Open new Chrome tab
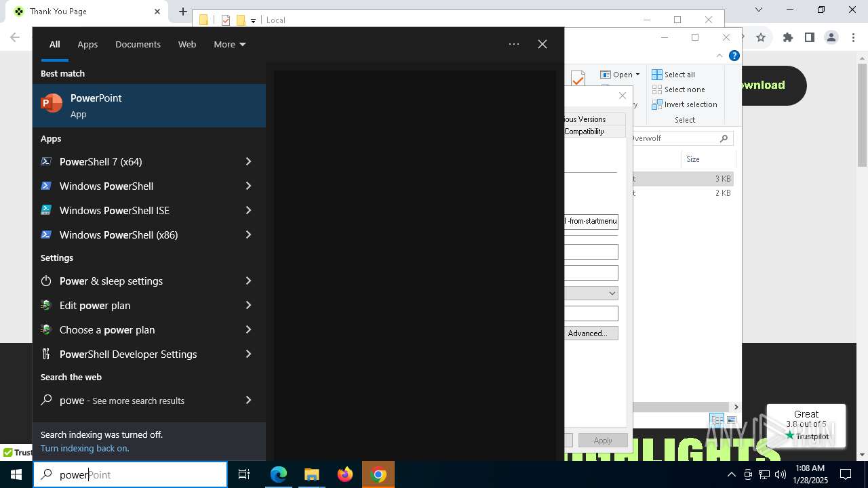The height and width of the screenshot is (488, 868). click(x=183, y=11)
